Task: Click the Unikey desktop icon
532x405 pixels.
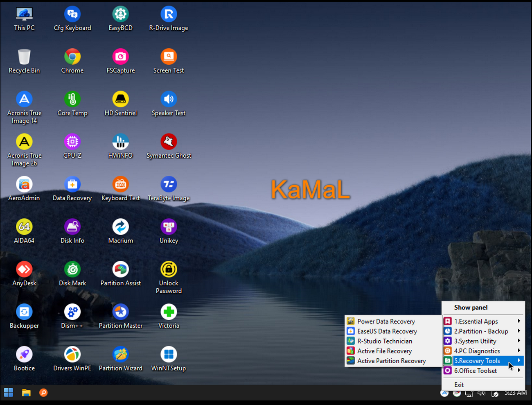Action: coord(169,232)
